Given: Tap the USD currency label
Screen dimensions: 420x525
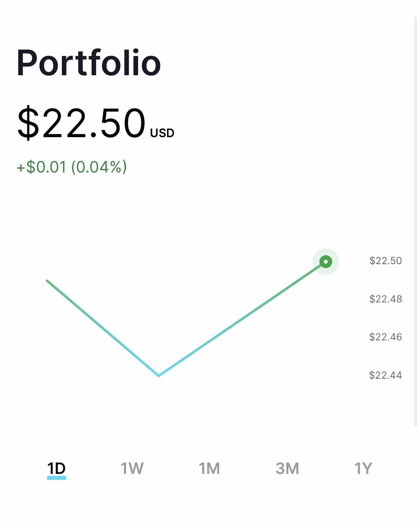Looking at the screenshot, I should 162,133.
